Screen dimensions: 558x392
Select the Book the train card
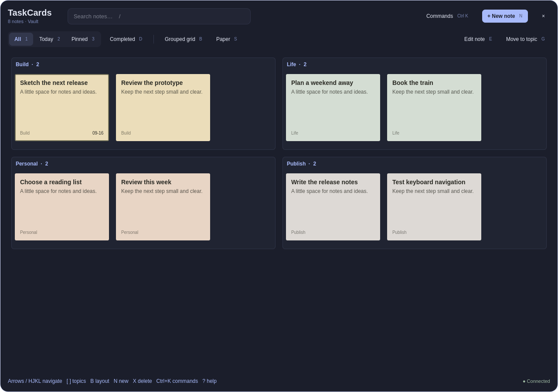click(x=434, y=108)
